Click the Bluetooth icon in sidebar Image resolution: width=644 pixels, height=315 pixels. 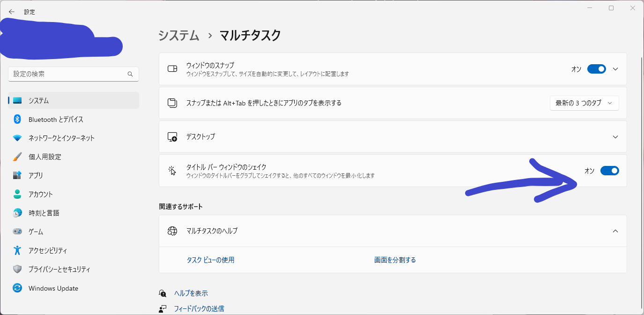click(17, 119)
